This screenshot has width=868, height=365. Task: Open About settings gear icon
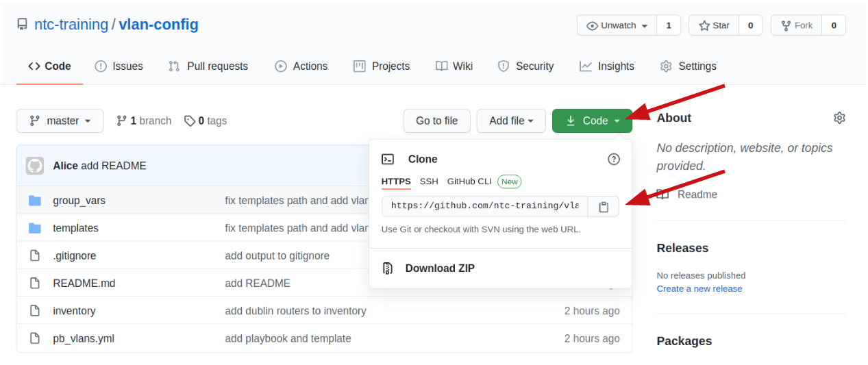[x=839, y=118]
